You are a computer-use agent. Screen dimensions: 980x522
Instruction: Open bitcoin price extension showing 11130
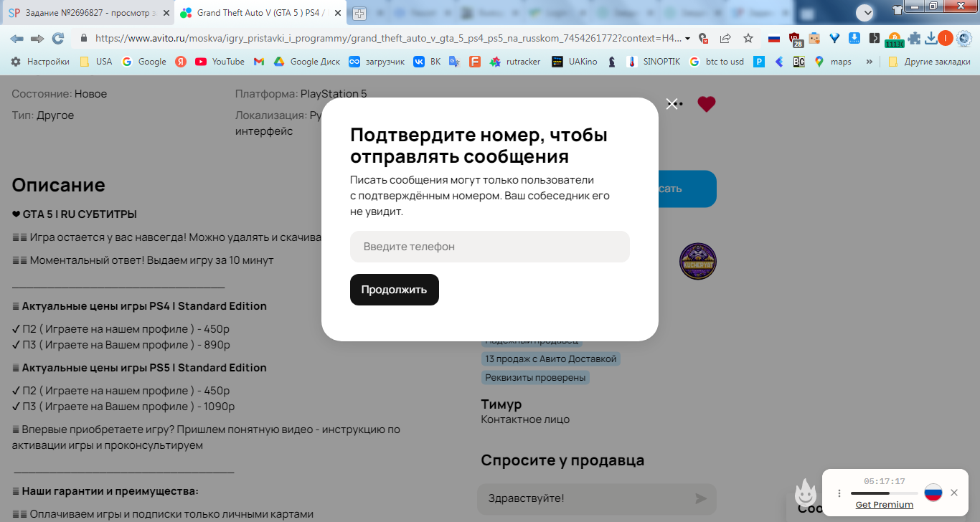[x=894, y=39]
